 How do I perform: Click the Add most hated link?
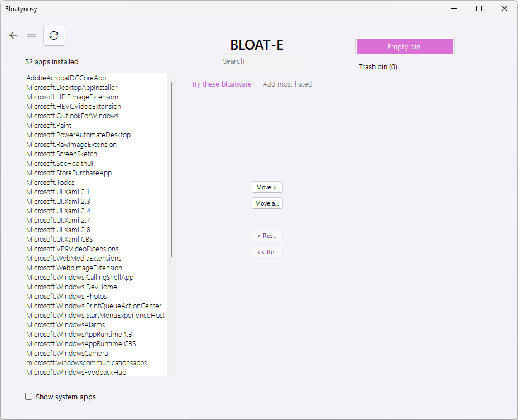287,84
